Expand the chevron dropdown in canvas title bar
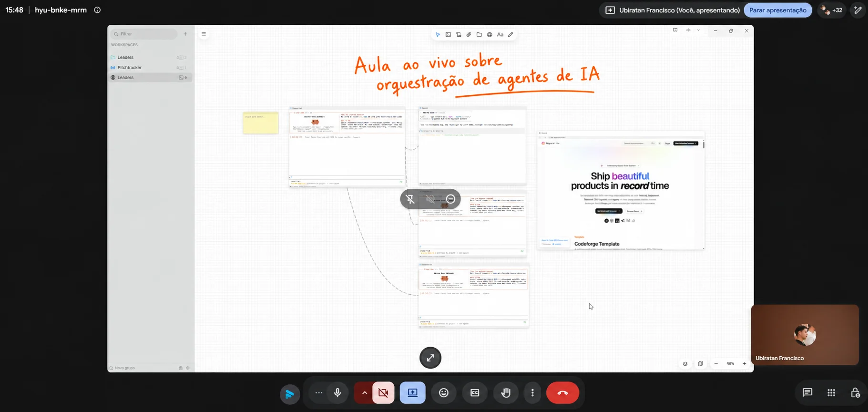The width and height of the screenshot is (868, 412). click(698, 30)
